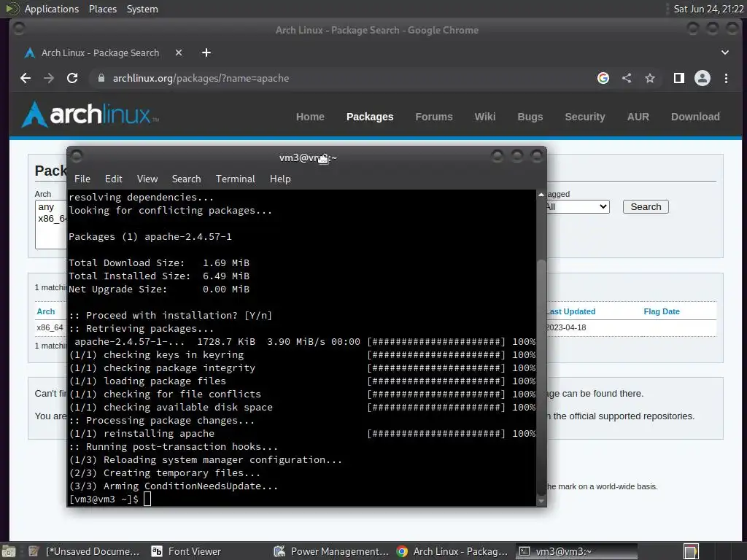Viewport: 747px width, 560px height.
Task: Click the terminal vertical scrollbar thumb
Action: [x=541, y=376]
